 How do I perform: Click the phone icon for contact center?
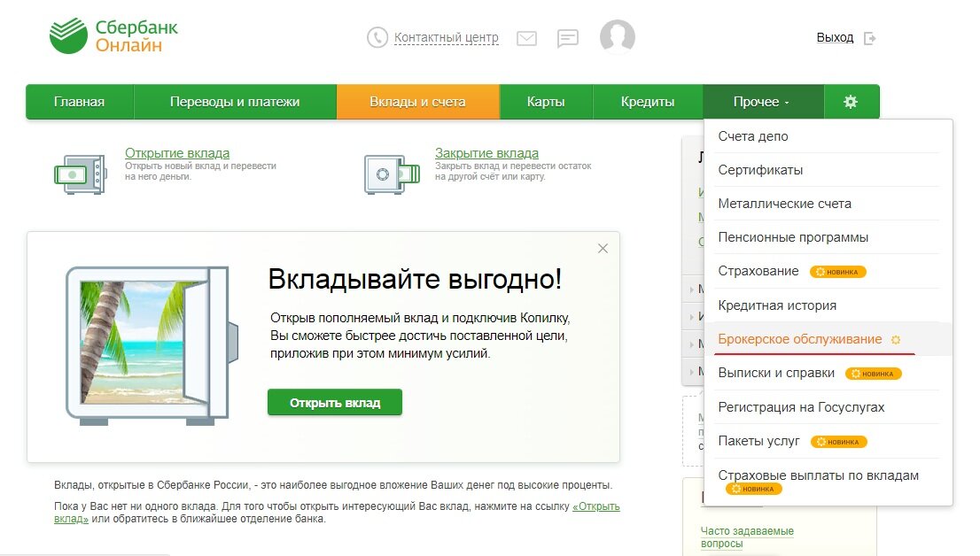(x=377, y=37)
